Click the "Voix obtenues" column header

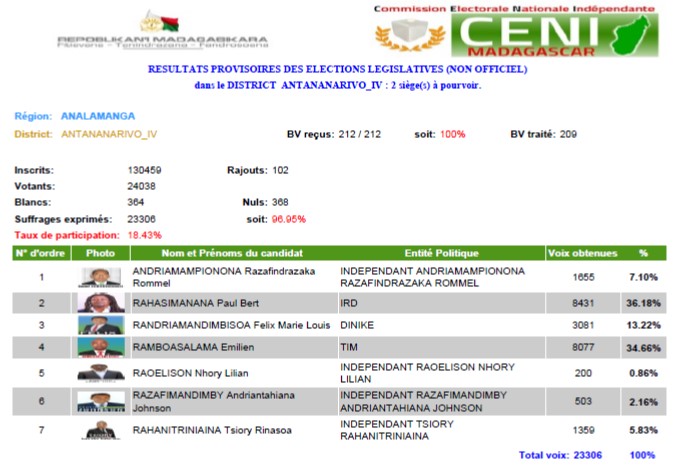(x=582, y=253)
